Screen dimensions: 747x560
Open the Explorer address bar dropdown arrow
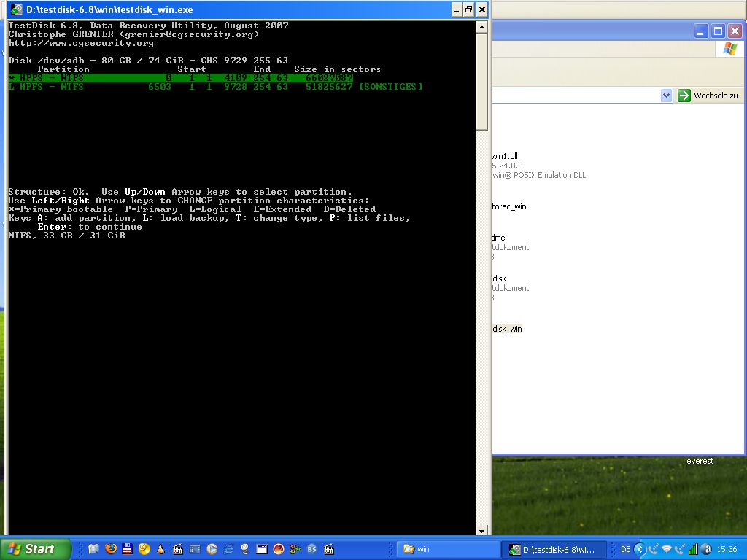(x=666, y=96)
